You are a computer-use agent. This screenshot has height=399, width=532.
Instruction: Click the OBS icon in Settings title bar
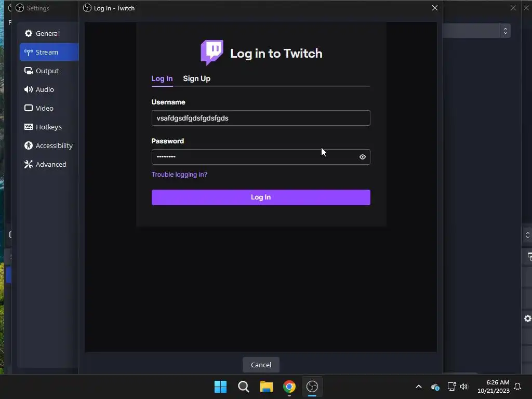point(20,8)
